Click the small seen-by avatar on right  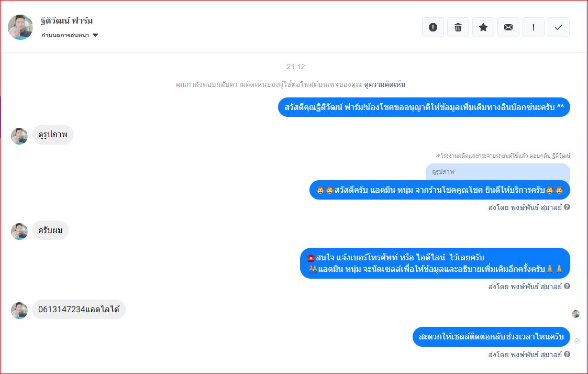(x=575, y=314)
